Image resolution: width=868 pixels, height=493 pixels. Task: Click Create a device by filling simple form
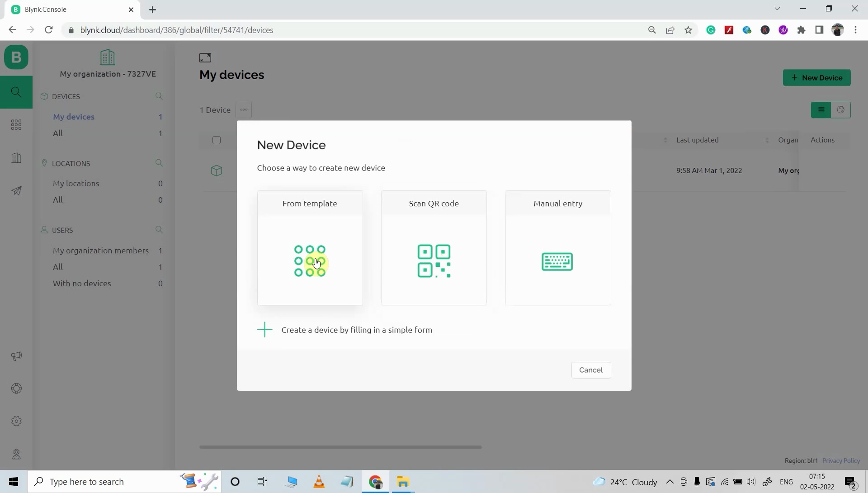(357, 330)
